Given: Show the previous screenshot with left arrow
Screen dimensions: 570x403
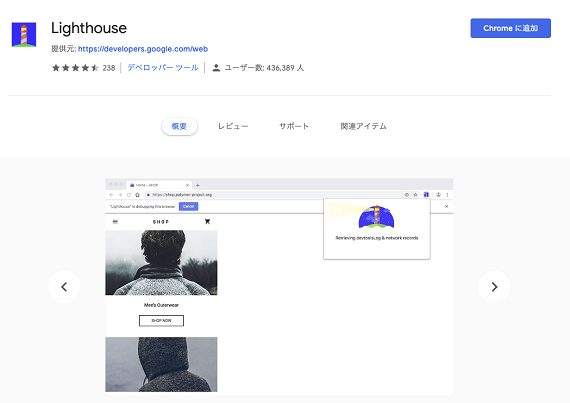Looking at the screenshot, I should coord(64,287).
